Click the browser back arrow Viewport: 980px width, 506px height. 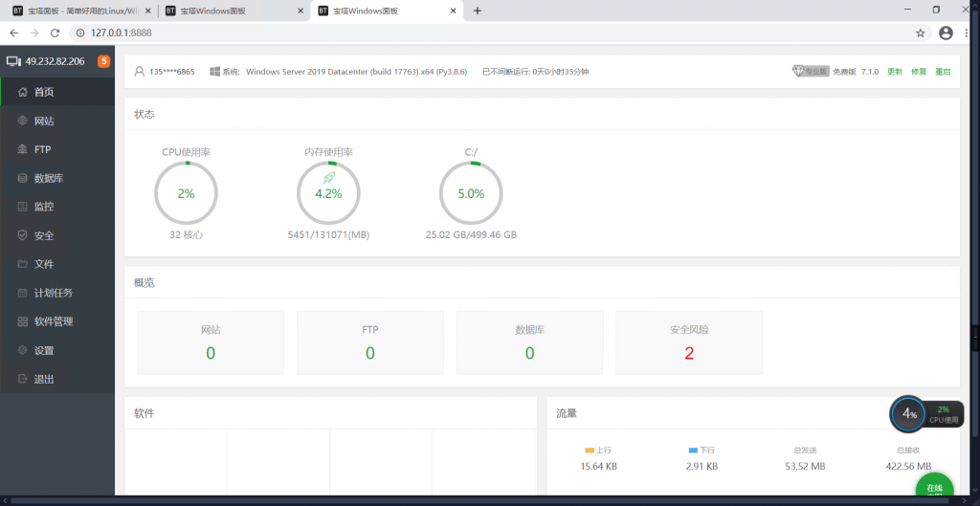13,33
